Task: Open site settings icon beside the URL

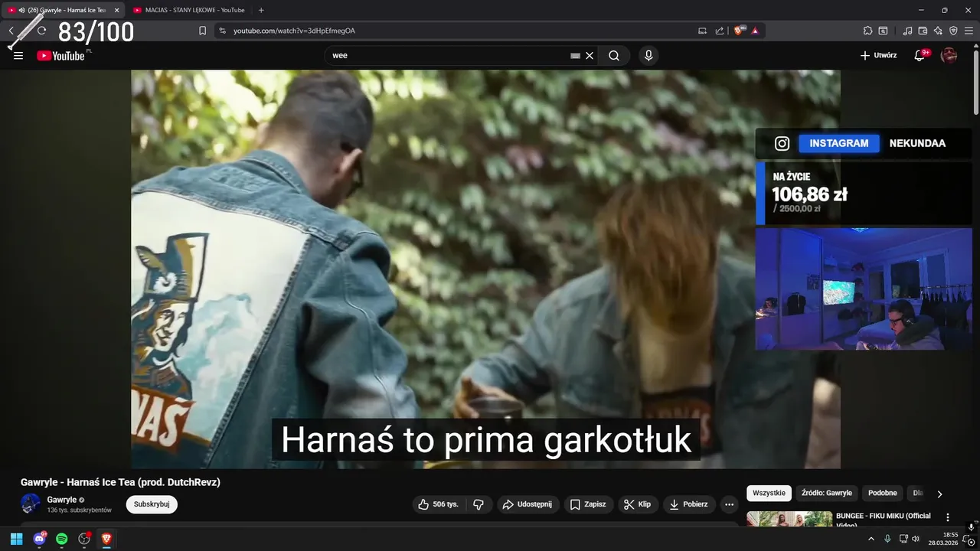Action: pos(222,31)
